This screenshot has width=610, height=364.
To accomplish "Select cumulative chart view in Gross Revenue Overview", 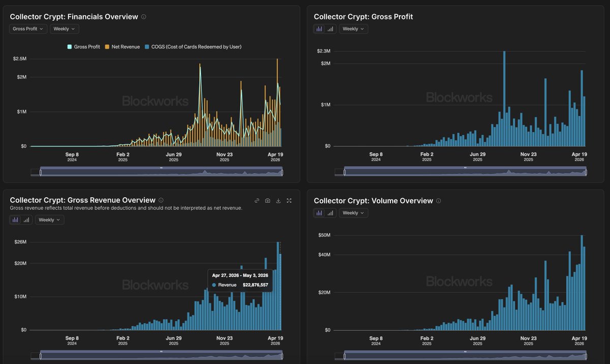I will point(26,220).
